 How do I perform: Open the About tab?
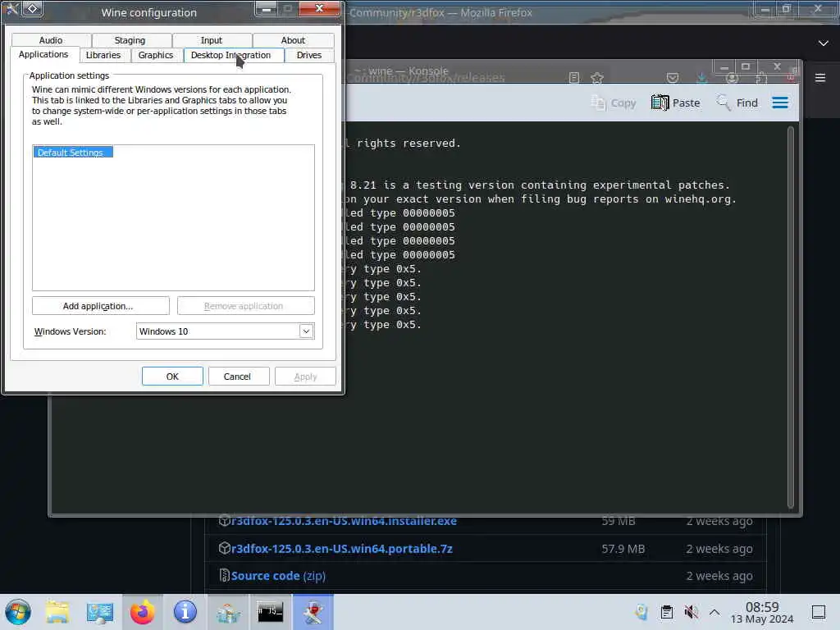tap(293, 40)
